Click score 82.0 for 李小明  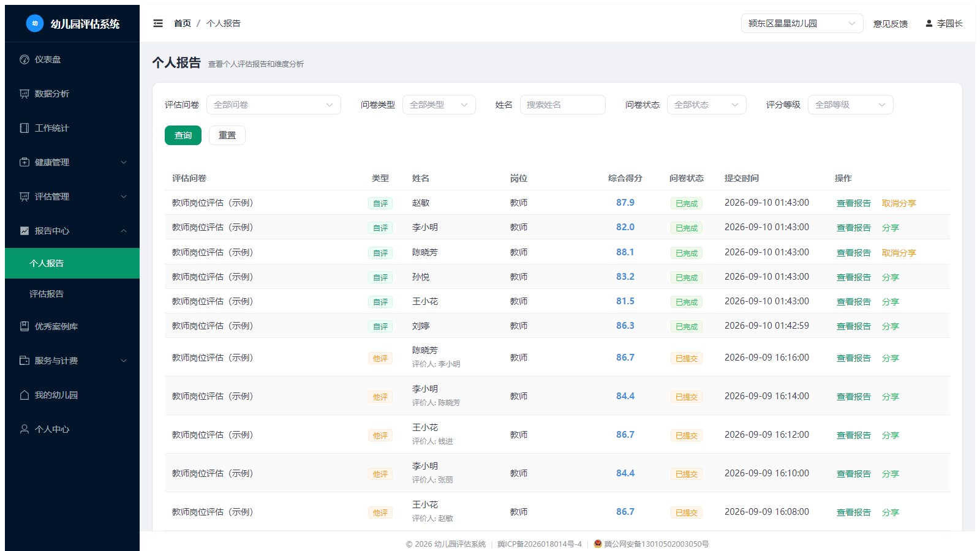(625, 227)
